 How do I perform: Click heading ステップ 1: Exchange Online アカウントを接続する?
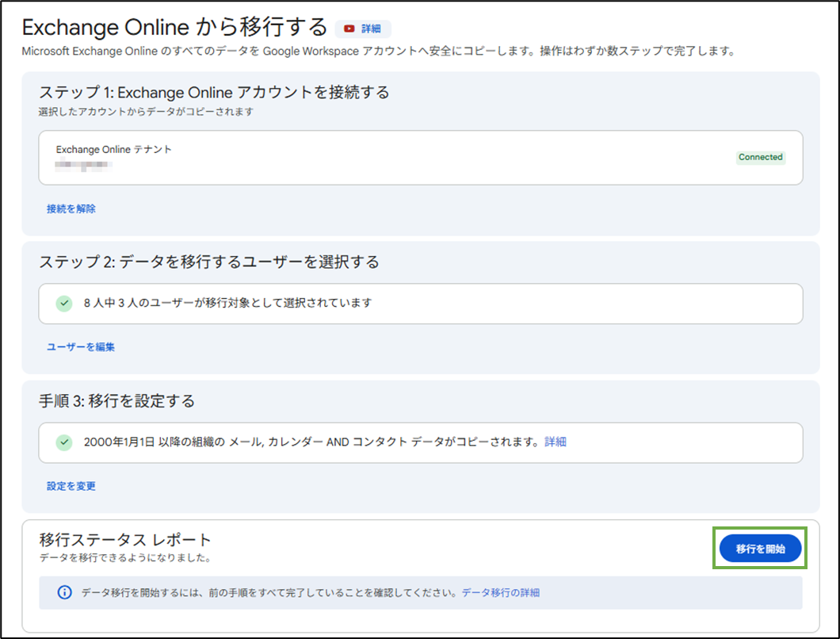click(214, 92)
